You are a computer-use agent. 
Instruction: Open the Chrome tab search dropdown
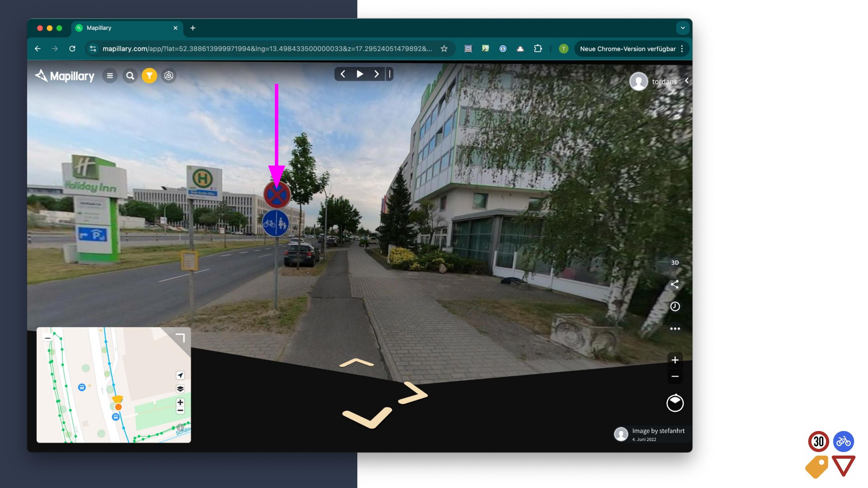point(682,28)
